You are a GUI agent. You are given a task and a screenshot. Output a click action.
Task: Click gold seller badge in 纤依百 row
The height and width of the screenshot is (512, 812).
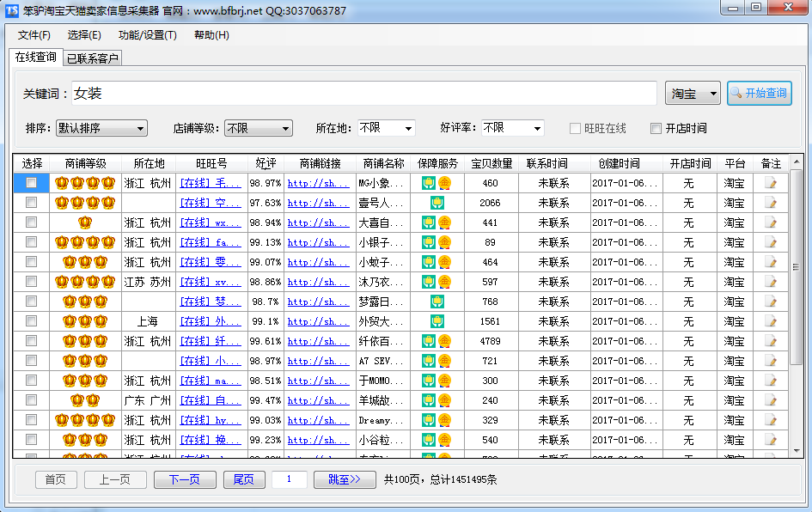point(444,341)
